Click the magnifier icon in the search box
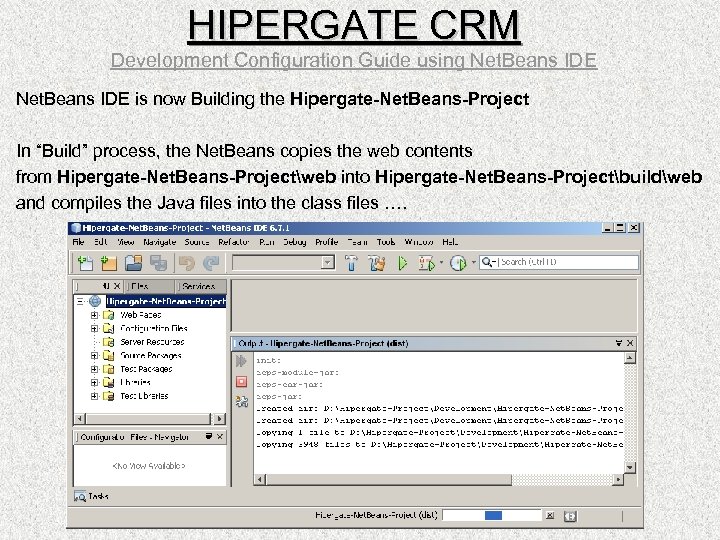Screen dimensions: 720x540 [489, 262]
